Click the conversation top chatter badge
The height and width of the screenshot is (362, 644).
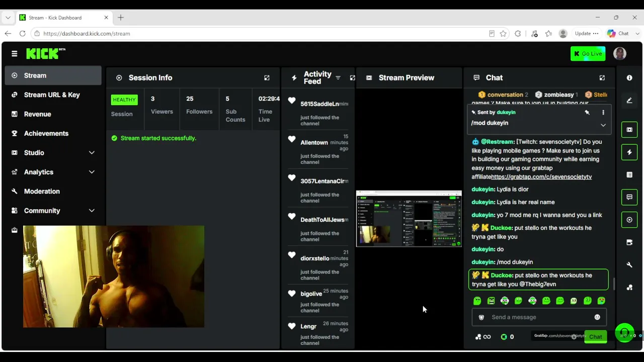click(x=503, y=95)
